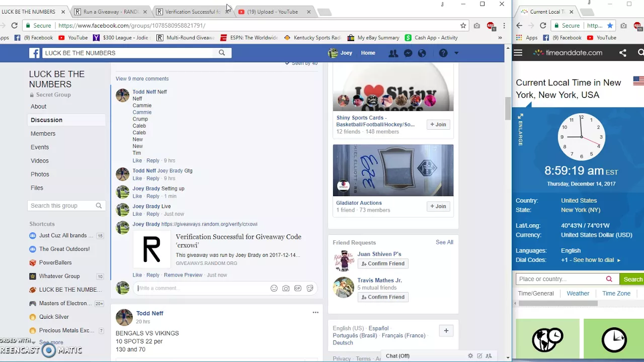The image size is (644, 362).
Task: Open PowerBallers shortcut
Action: [55, 262]
